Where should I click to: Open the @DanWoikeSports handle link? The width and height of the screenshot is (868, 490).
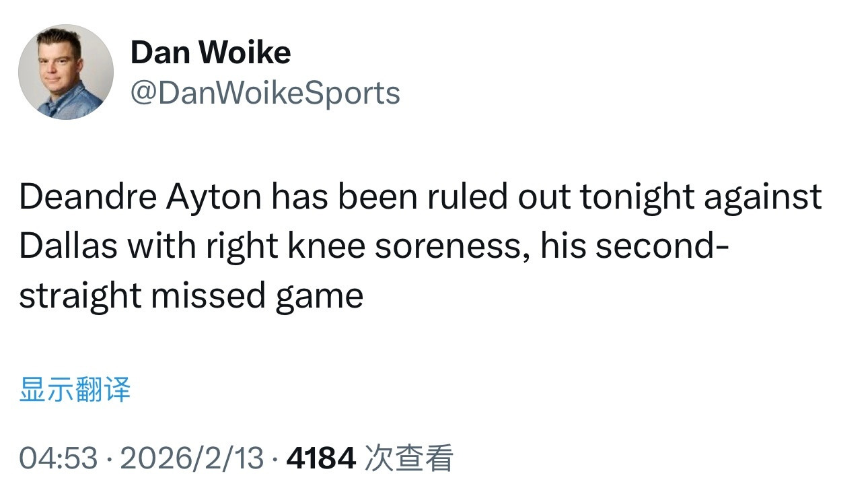tap(265, 93)
